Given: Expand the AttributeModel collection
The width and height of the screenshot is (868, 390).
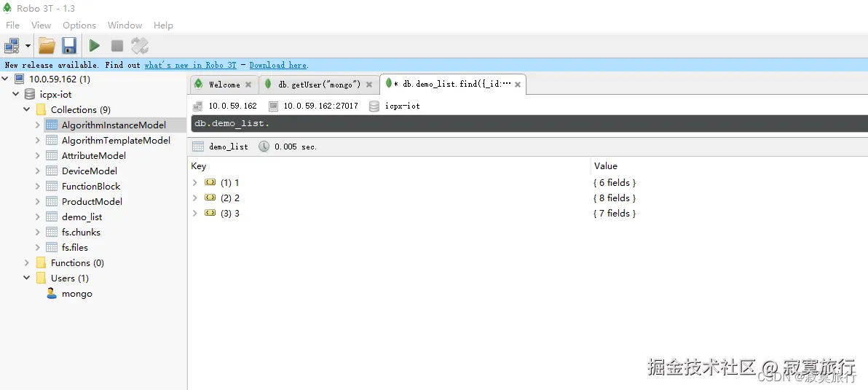Looking at the screenshot, I should tap(38, 156).
